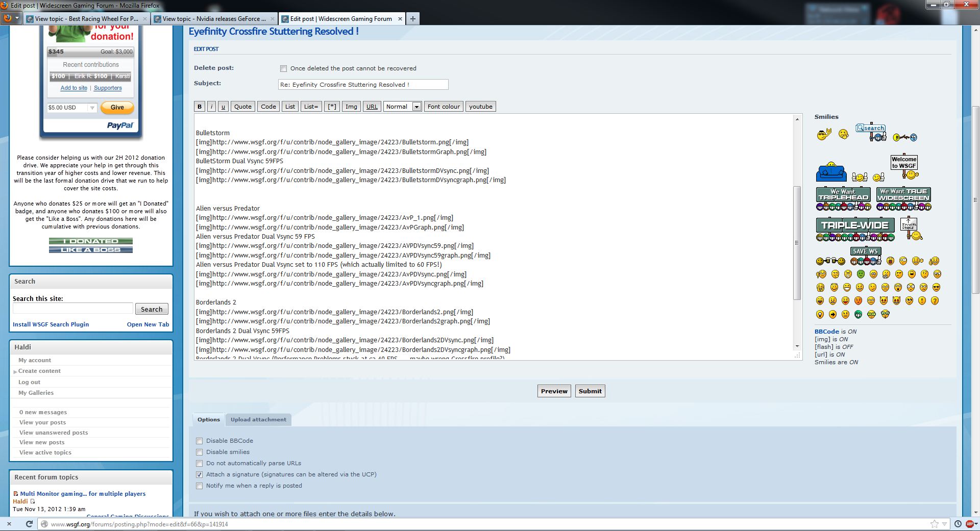Open a new Firefox tab with plus button
Screen dimensions: 980x531
[x=412, y=19]
